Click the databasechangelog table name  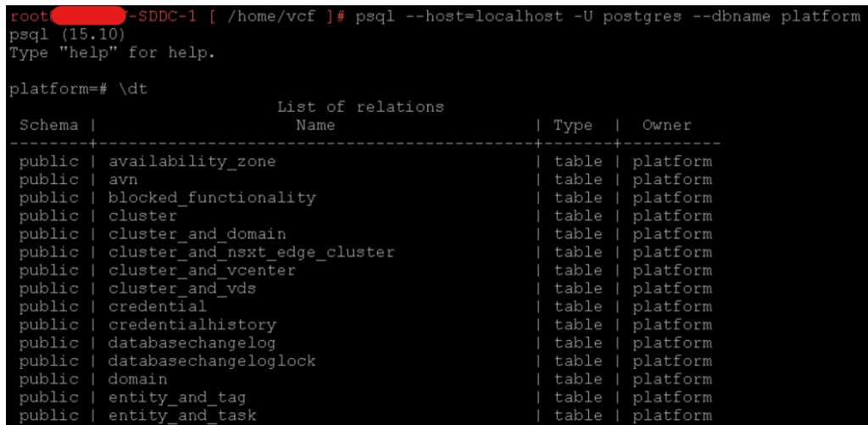(x=192, y=343)
